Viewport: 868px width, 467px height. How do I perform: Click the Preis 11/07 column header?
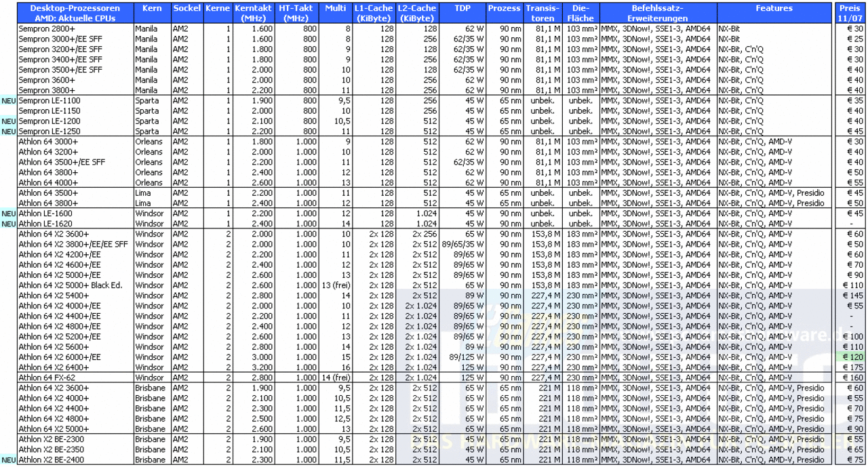pyautogui.click(x=850, y=13)
